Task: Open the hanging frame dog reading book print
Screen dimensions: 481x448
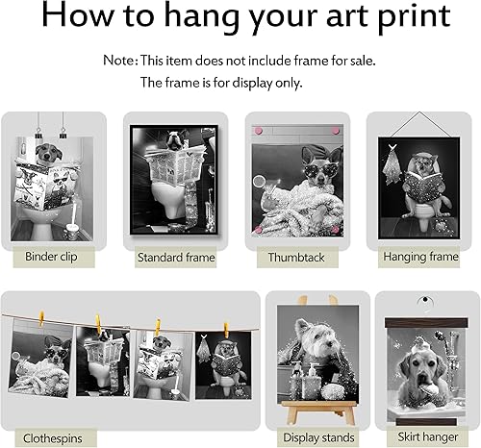Action: (418, 188)
